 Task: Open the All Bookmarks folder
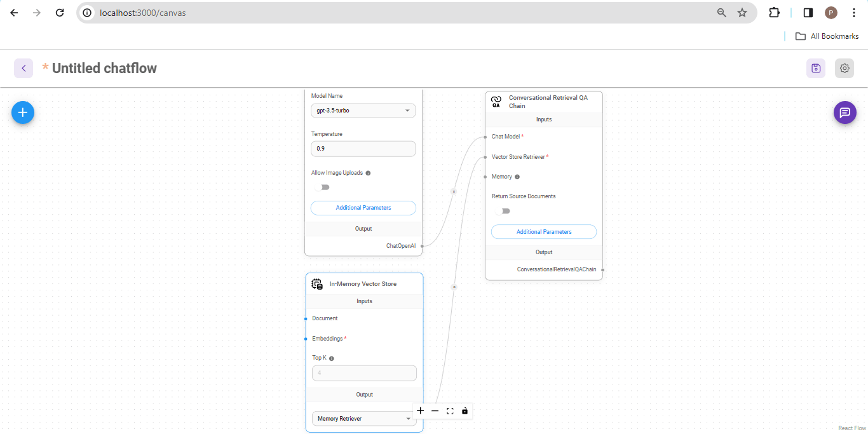tap(827, 36)
